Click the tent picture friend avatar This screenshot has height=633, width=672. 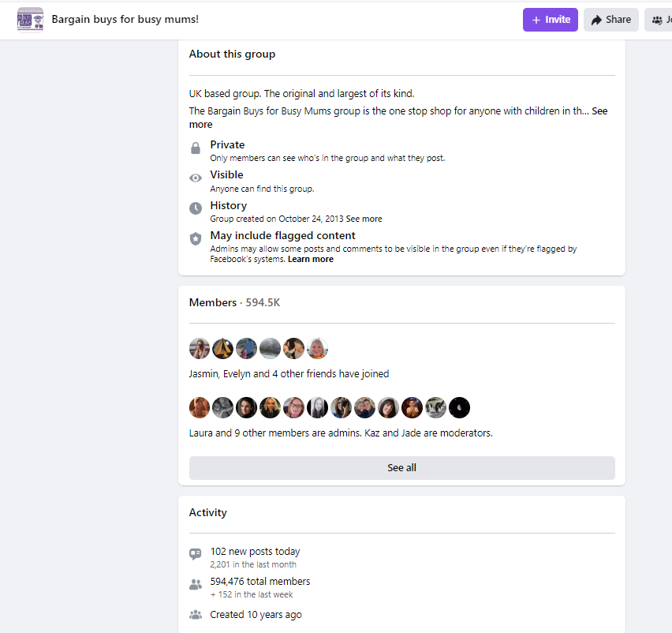click(x=223, y=348)
